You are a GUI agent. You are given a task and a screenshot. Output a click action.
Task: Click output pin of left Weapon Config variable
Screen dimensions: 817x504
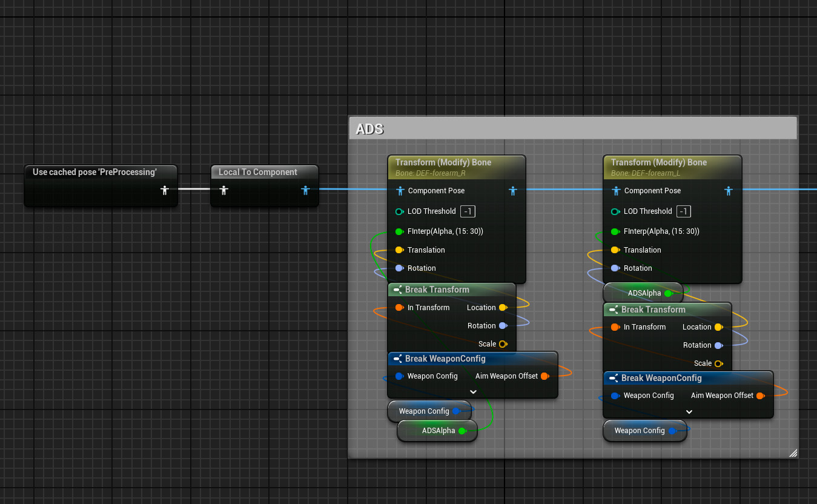(456, 411)
